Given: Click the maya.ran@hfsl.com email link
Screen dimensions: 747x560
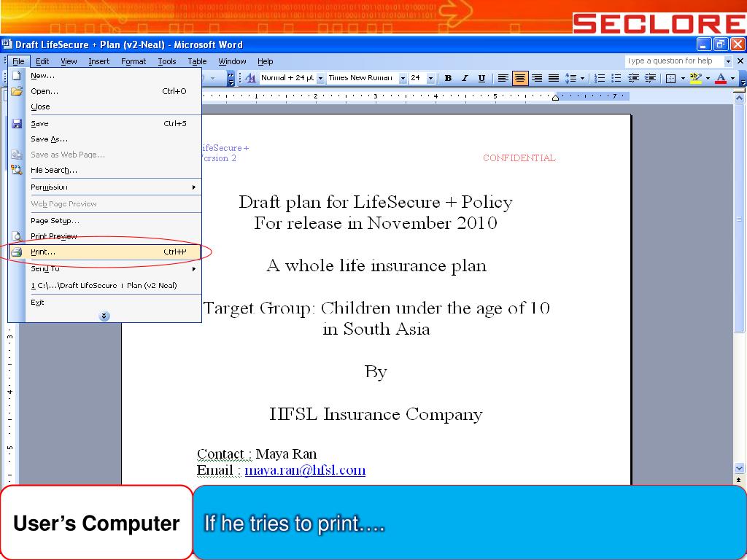Looking at the screenshot, I should pos(305,470).
